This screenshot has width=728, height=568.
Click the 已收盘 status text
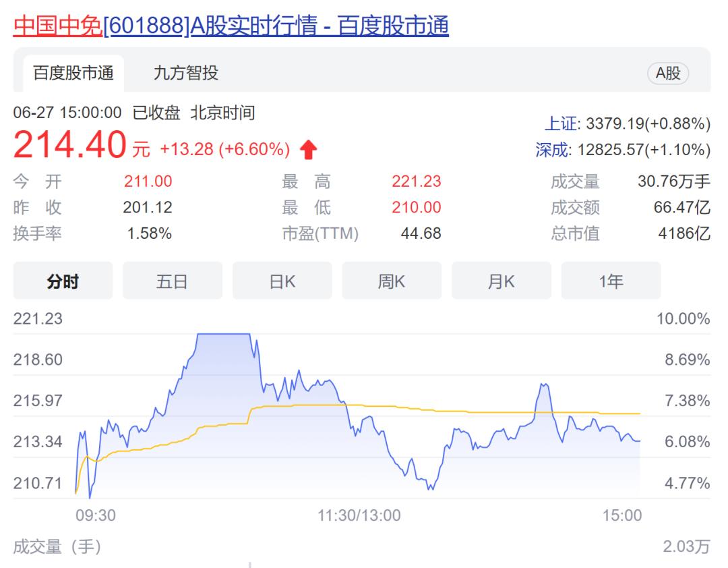coord(156,113)
